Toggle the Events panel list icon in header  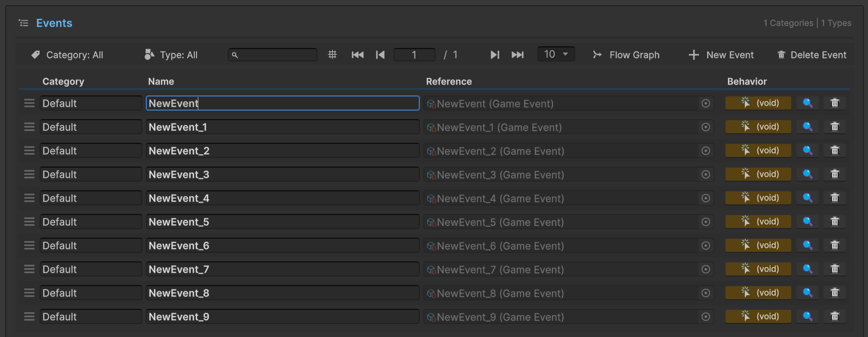(x=23, y=23)
